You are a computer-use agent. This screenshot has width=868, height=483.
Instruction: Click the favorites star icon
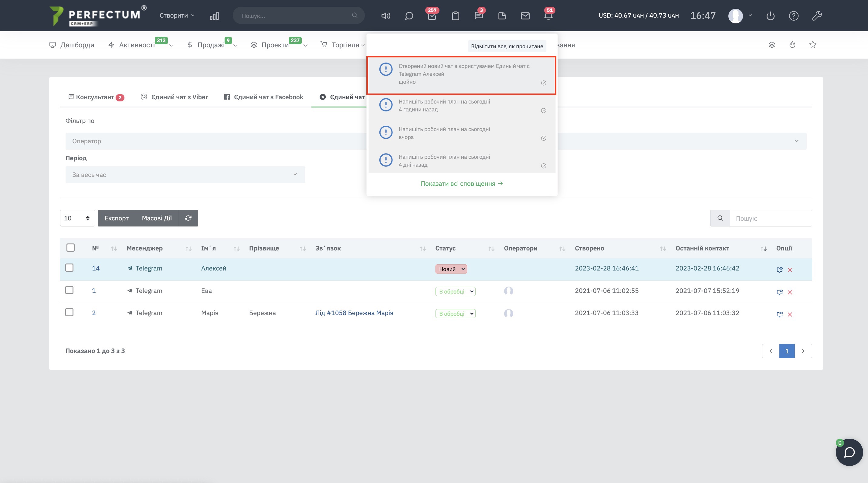pyautogui.click(x=813, y=45)
